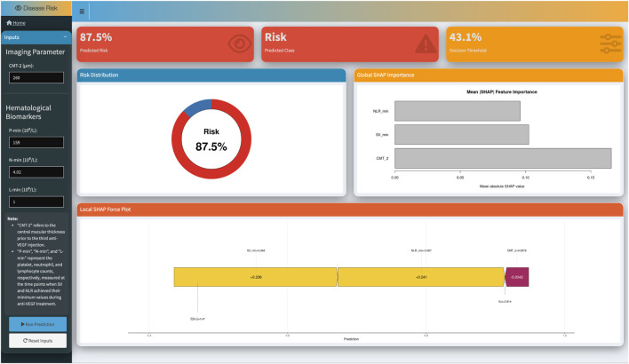This screenshot has width=629, height=364.
Task: Click the 87.5% text inside donut chart
Action: (211, 146)
